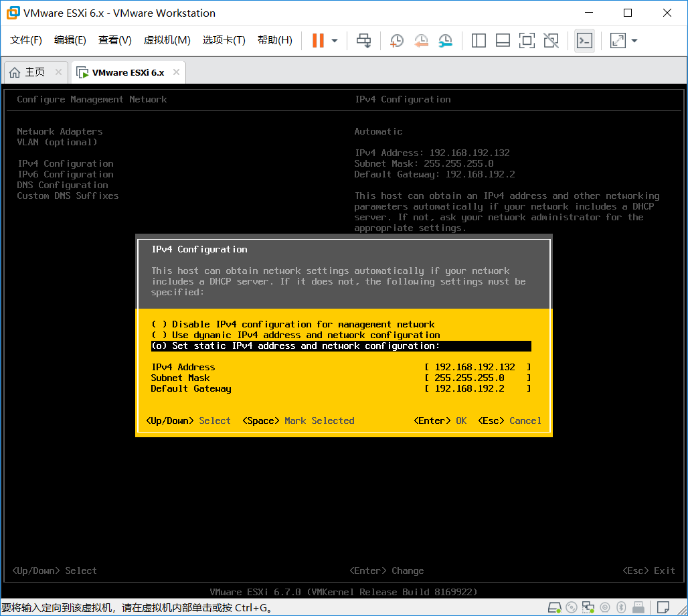688x616 pixels.
Task: Click Network Adapters in the left list
Action: 60,131
